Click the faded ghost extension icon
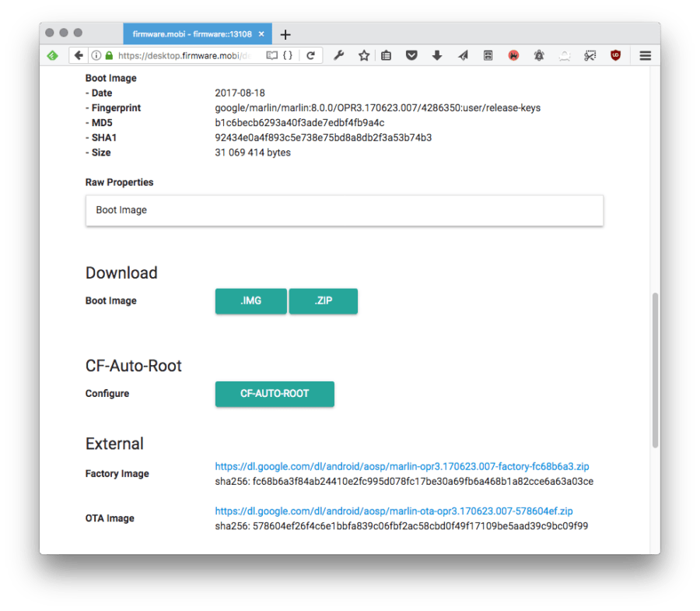Image resolution: width=700 pixels, height=611 pixels. tap(565, 55)
